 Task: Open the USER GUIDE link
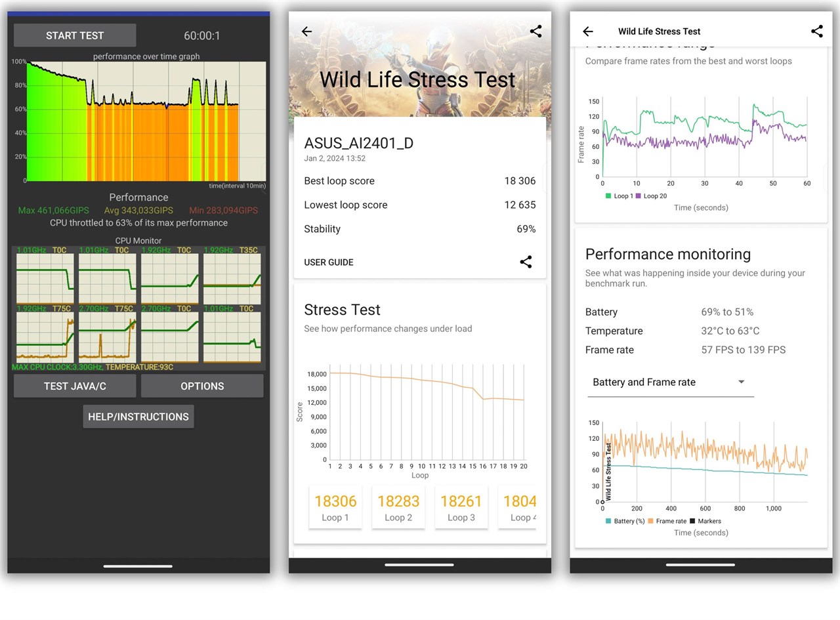click(x=329, y=262)
